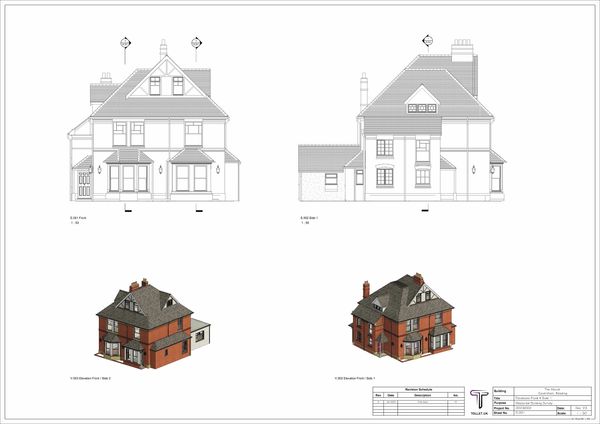
Task: Click the 'Title' label in title block
Action: (497, 398)
